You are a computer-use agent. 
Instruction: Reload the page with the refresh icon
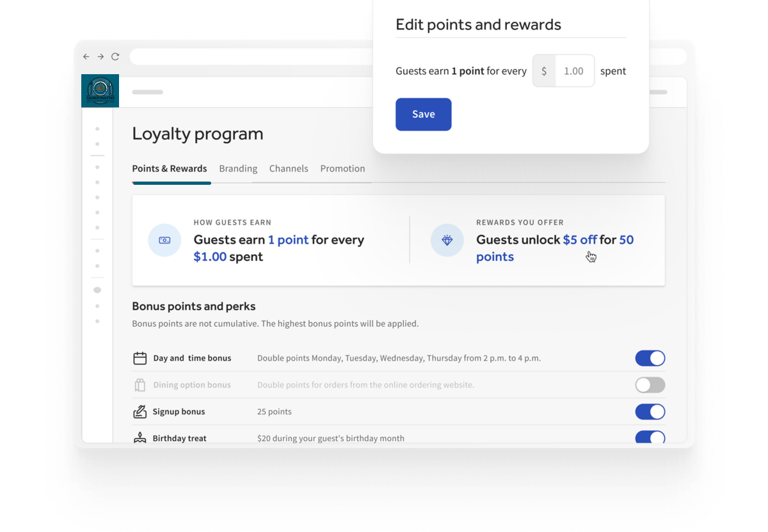coord(115,57)
